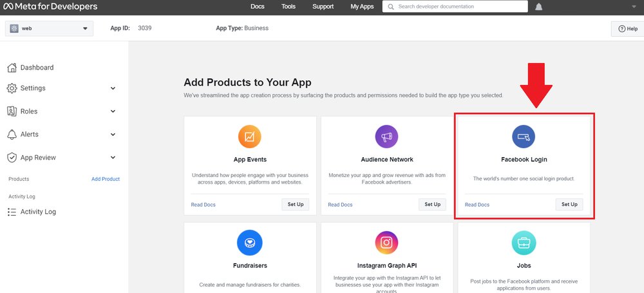
Task: Open the account dropdown arrow at top right
Action: pos(634,6)
